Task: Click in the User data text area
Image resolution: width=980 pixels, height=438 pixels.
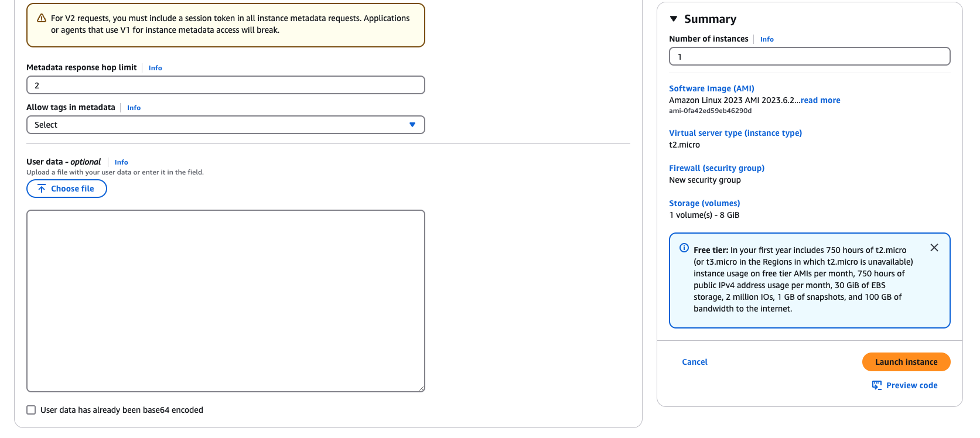Action: 226,301
